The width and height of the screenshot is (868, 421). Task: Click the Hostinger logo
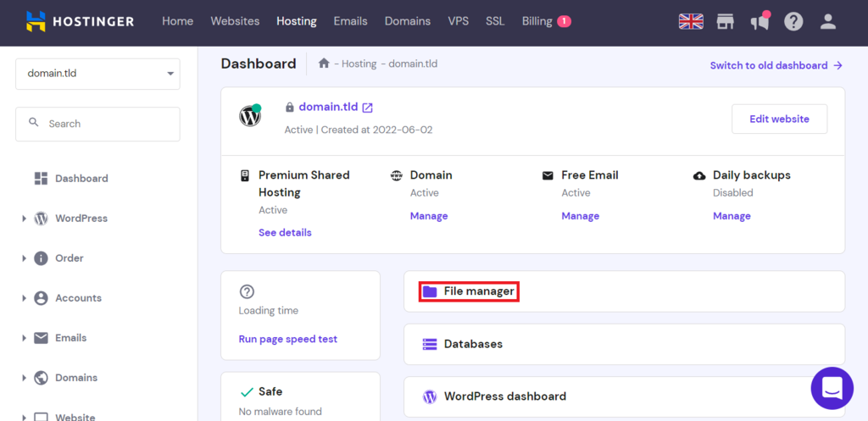tap(80, 21)
